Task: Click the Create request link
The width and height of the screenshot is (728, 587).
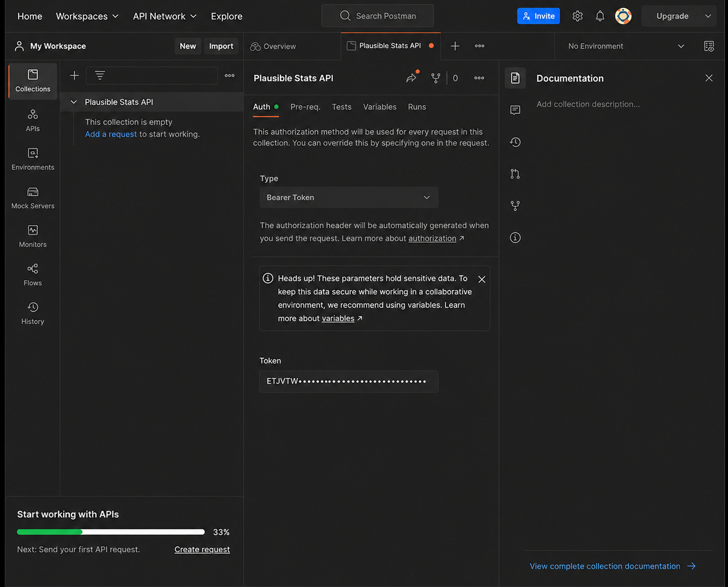Action: pos(202,549)
